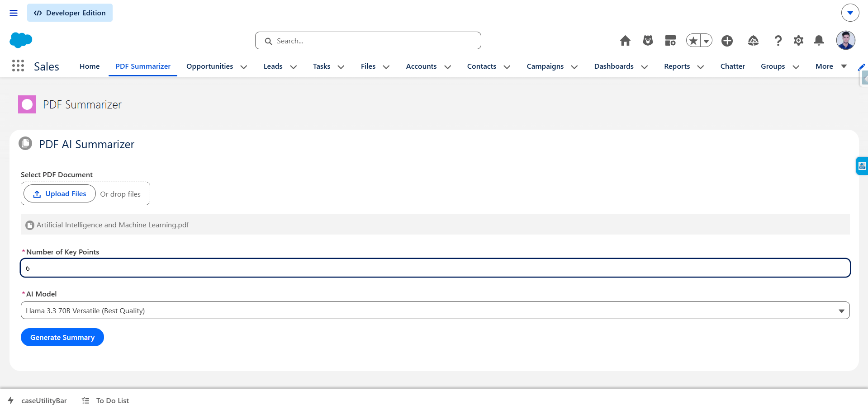The width and height of the screenshot is (868, 409).
Task: Click the Number of Key Points field
Action: click(x=435, y=268)
